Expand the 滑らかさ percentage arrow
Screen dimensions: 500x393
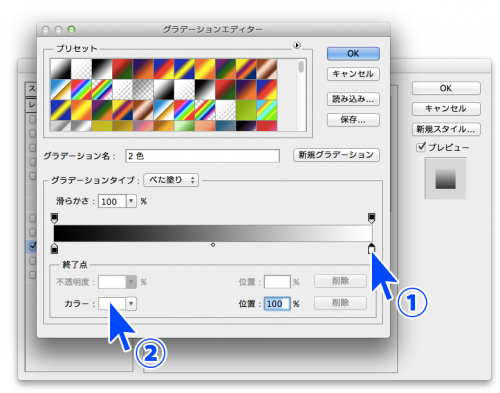131,201
